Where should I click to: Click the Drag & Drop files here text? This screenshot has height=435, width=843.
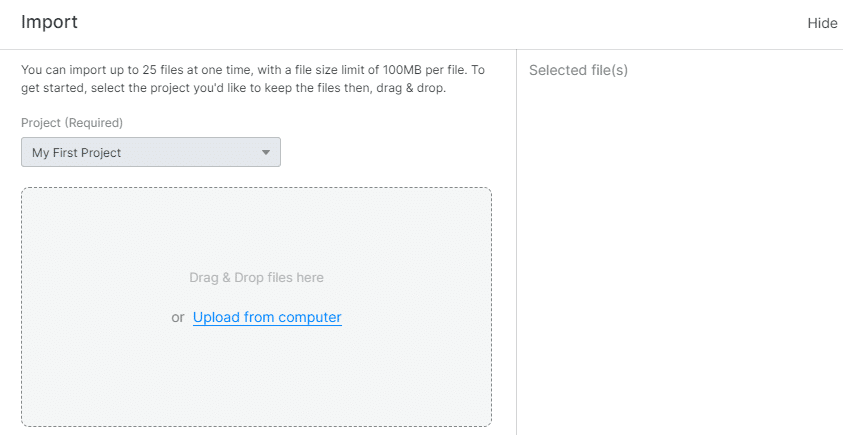point(256,278)
